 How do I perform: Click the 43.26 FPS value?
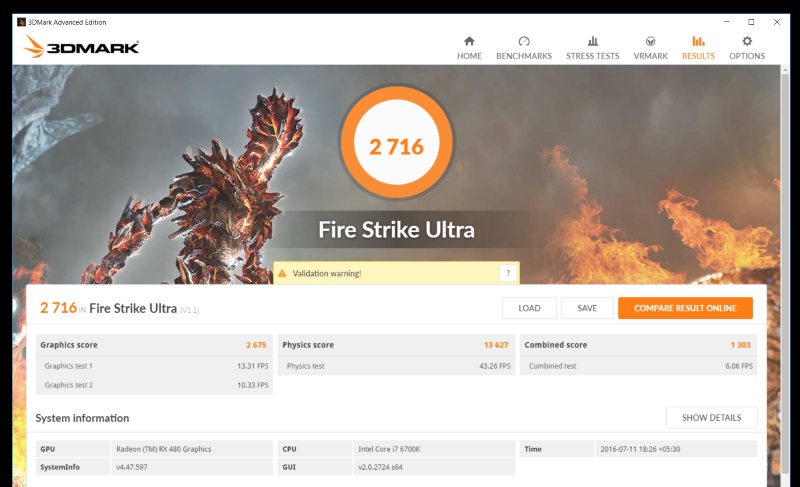pos(495,366)
